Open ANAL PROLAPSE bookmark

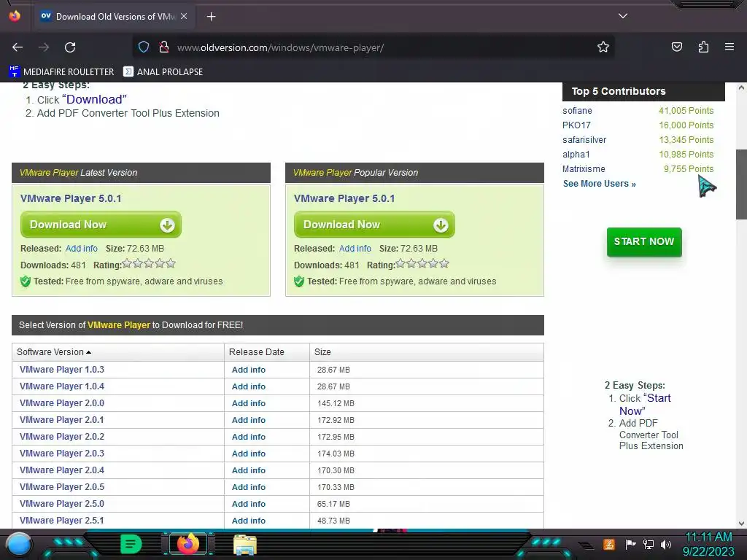[x=163, y=72]
